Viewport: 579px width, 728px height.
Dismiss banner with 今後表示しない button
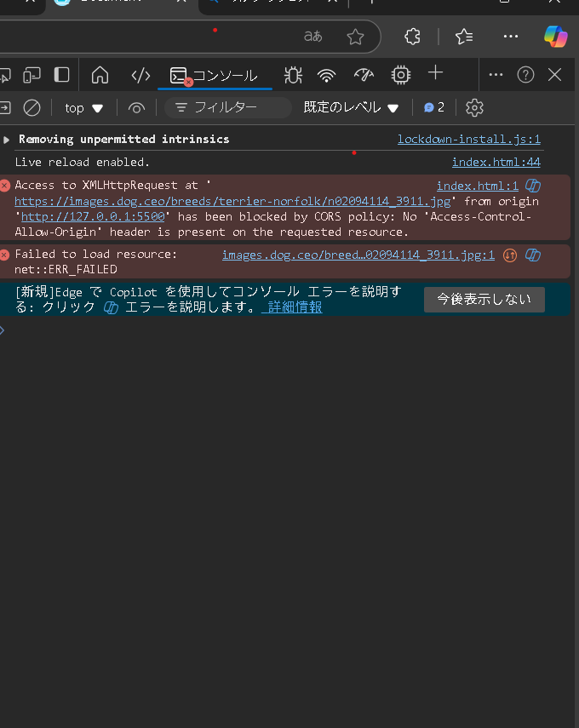[x=484, y=300]
